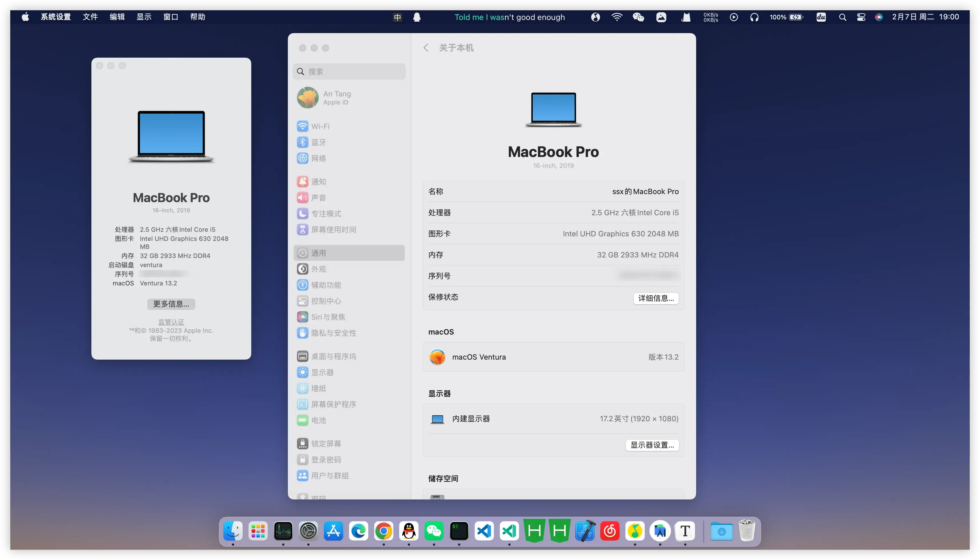Open Google Chrome in the Dock
This screenshot has width=980, height=560.
point(383,531)
